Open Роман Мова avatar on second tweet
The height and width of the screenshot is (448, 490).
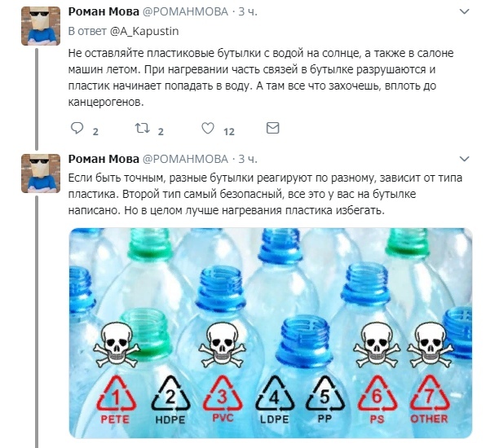41,173
